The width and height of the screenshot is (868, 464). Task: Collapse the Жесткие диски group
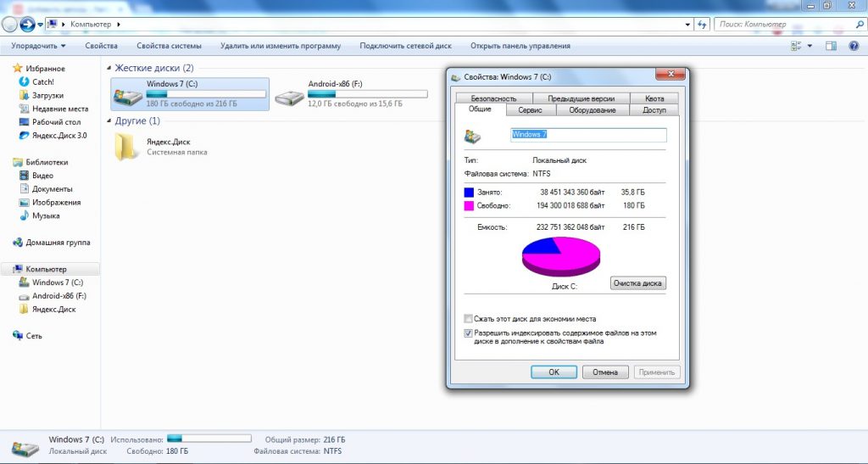(x=109, y=68)
